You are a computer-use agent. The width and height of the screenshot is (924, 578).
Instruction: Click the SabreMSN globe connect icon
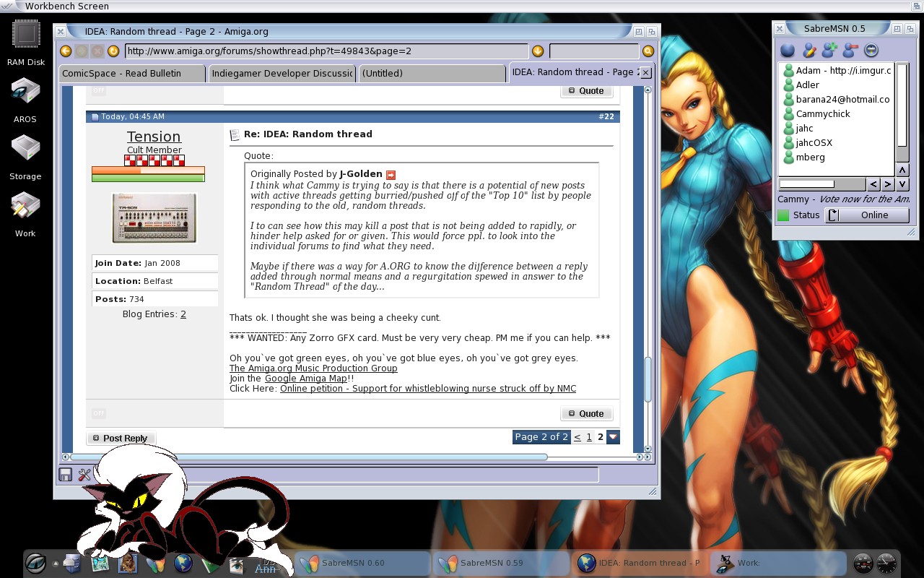(788, 51)
